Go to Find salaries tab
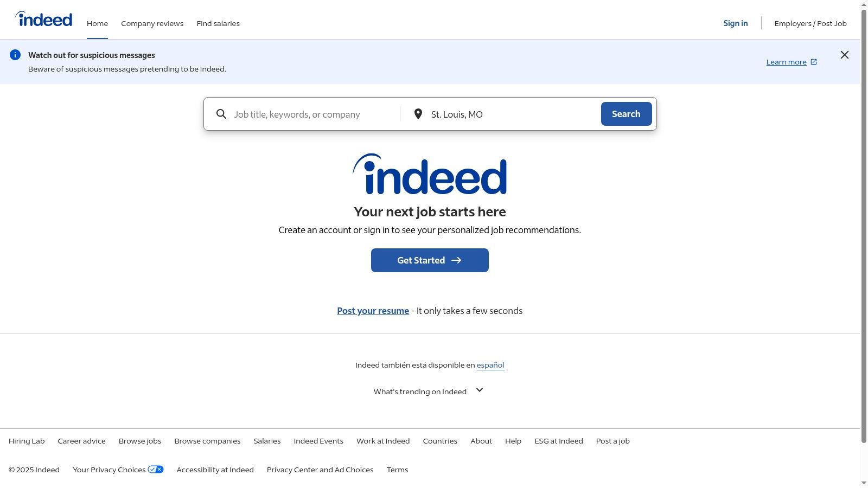This screenshot has width=868, height=488. 218,23
